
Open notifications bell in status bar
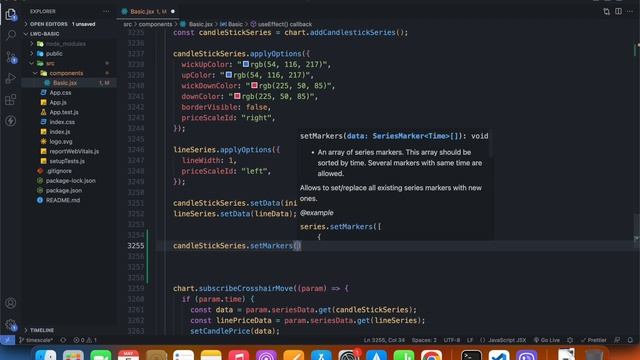[630, 340]
